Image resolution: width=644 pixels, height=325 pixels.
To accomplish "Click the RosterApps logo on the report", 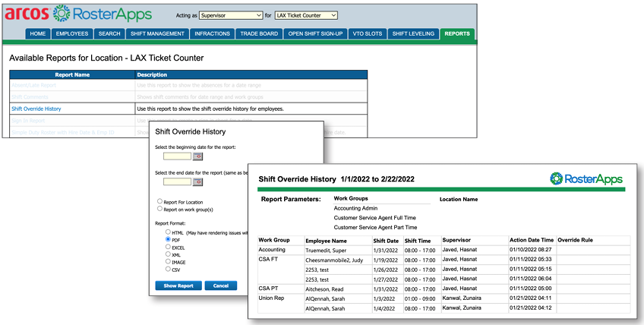I will click(x=586, y=178).
